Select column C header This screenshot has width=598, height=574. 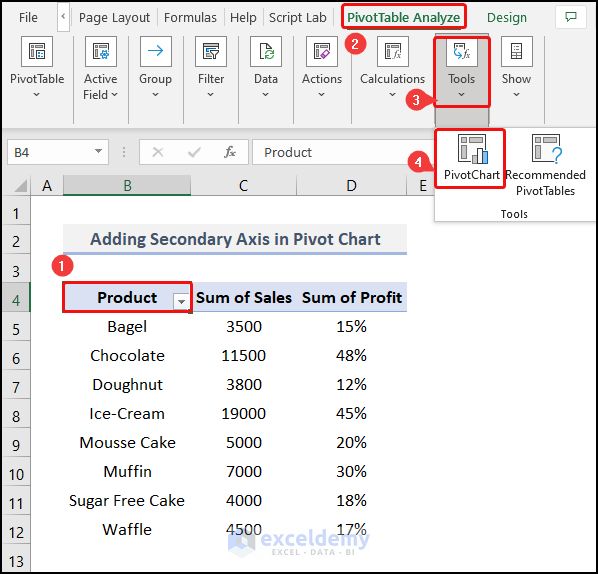point(243,186)
